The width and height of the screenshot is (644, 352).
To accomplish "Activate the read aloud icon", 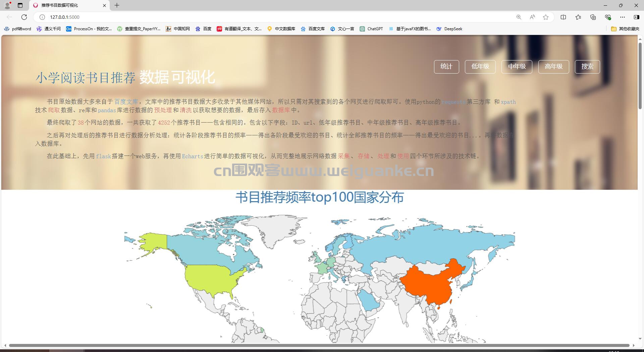I will 532,17.
